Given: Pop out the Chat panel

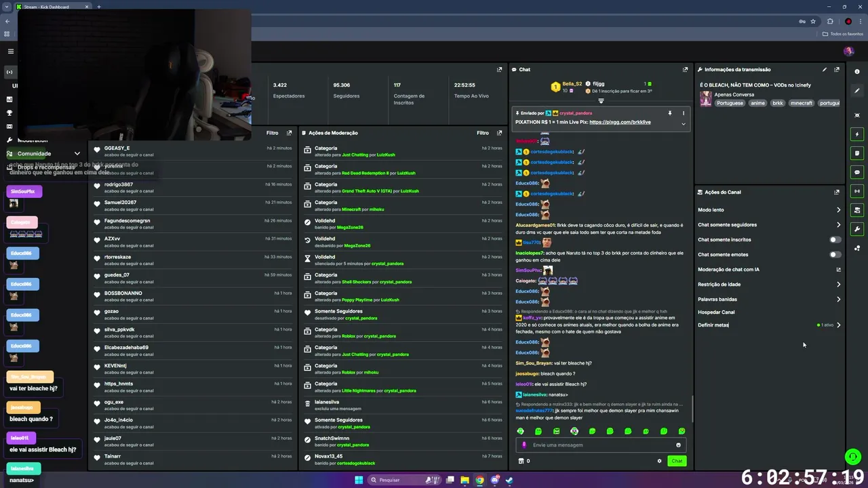Looking at the screenshot, I should [685, 69].
